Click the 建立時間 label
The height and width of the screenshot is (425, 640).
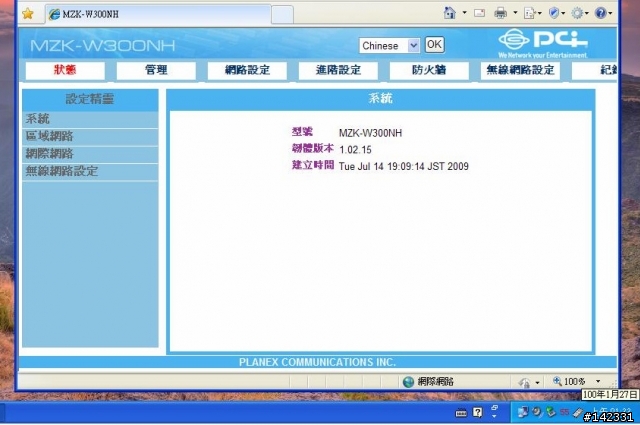click(x=313, y=165)
